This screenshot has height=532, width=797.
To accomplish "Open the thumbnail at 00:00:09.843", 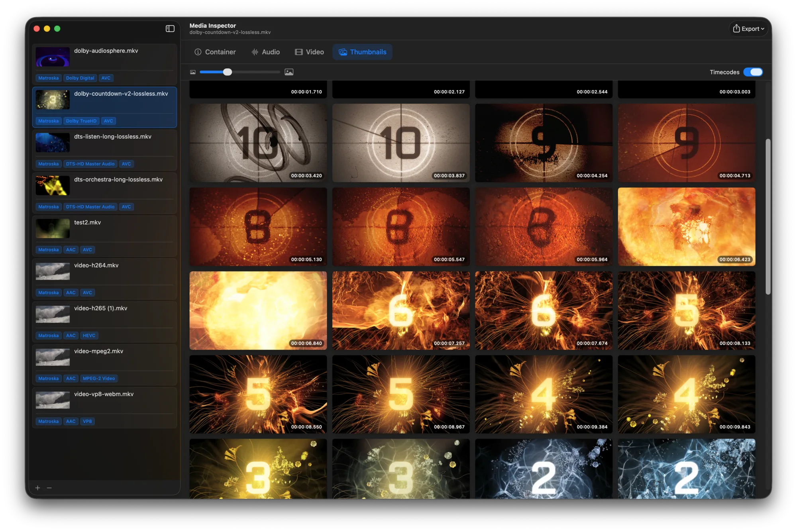I will (687, 395).
